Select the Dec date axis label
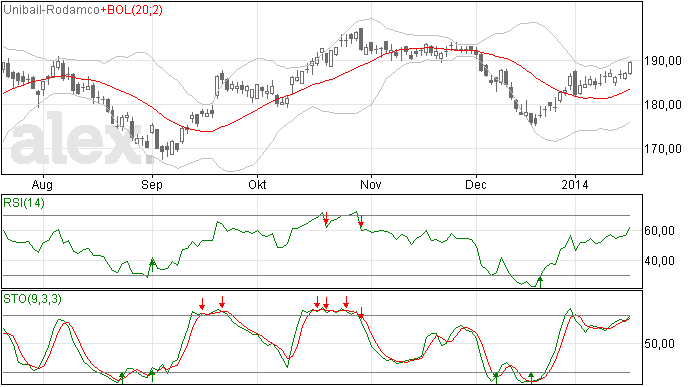690x387 pixels. click(x=476, y=184)
